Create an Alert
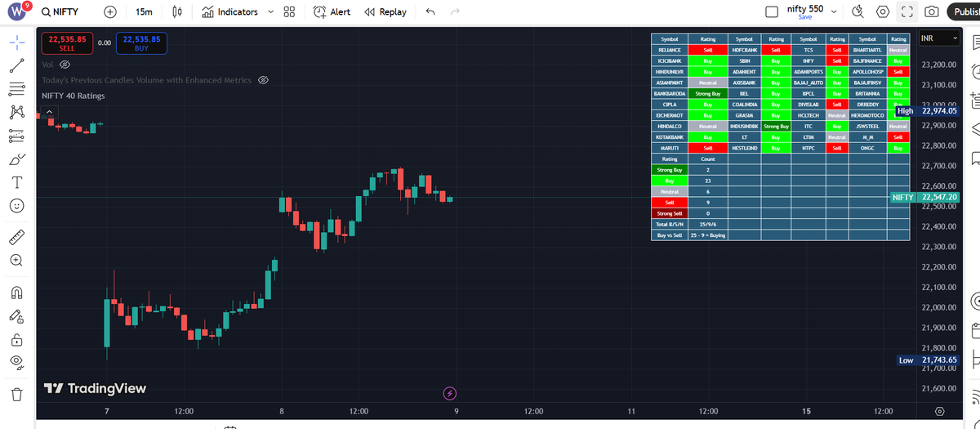 [332, 12]
